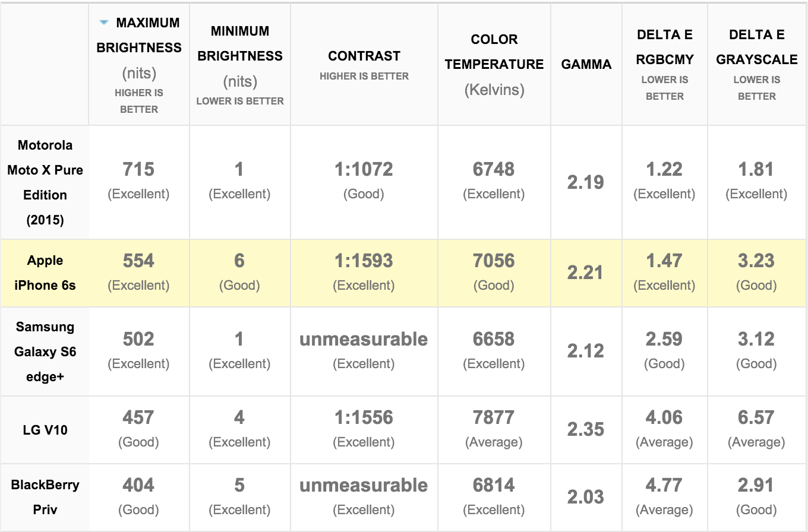Click the 4.77 Delta E RGBCMY value
This screenshot has width=808, height=532.
[x=664, y=486]
